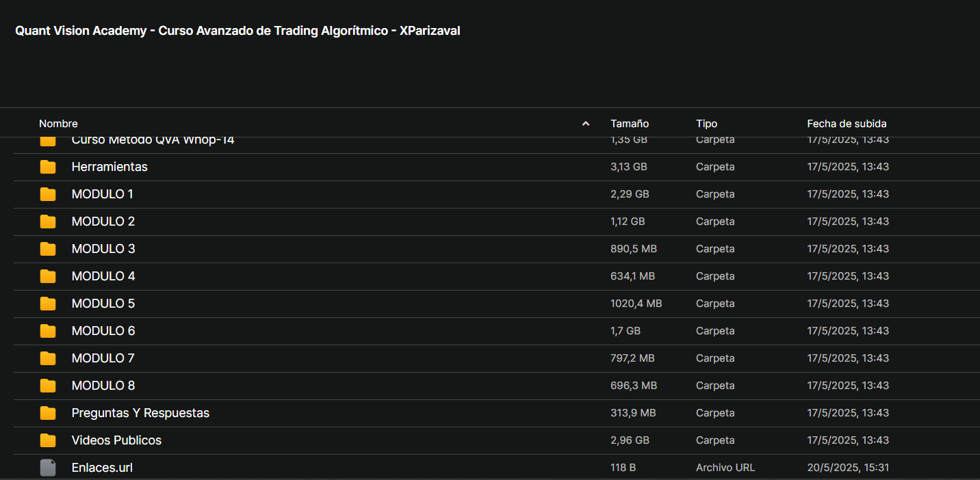Toggle sort order with the Nombre arrow
The width and height of the screenshot is (980, 480).
pos(585,124)
